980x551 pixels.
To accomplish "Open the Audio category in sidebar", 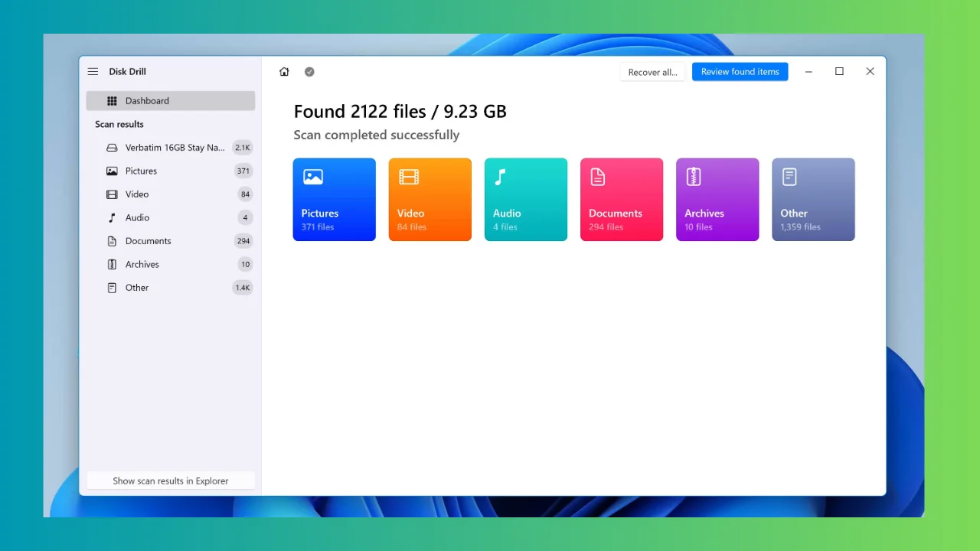I will (171, 218).
